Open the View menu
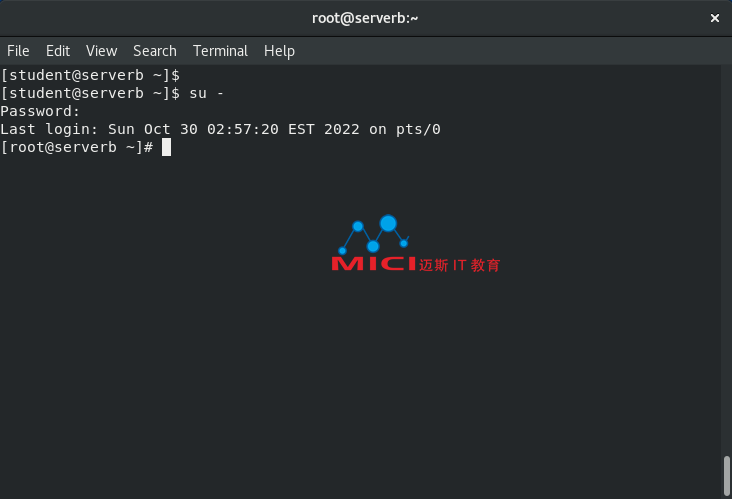This screenshot has height=499, width=732. click(x=101, y=51)
